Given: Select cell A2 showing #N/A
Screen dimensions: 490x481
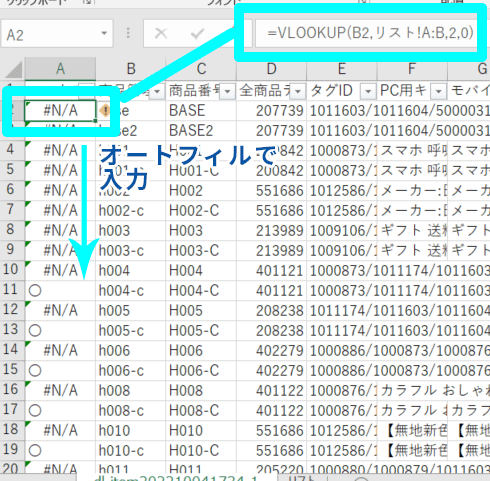Looking at the screenshot, I should (x=60, y=111).
